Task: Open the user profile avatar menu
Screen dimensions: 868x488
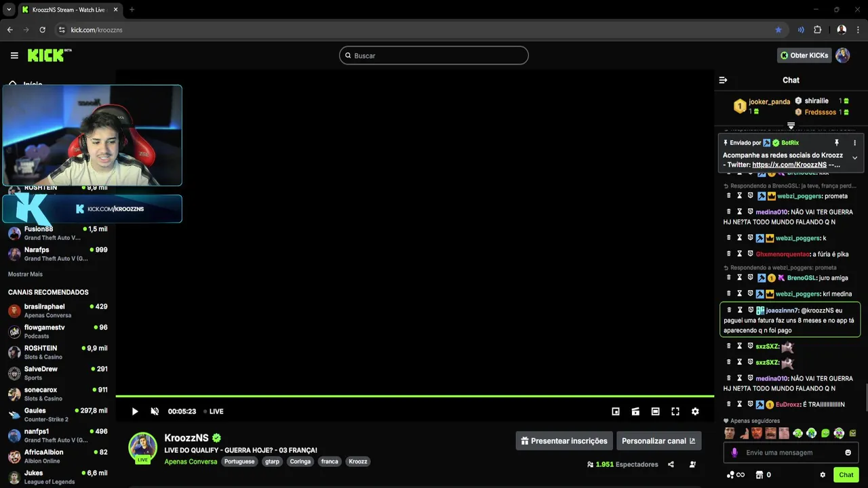Action: [x=842, y=56]
